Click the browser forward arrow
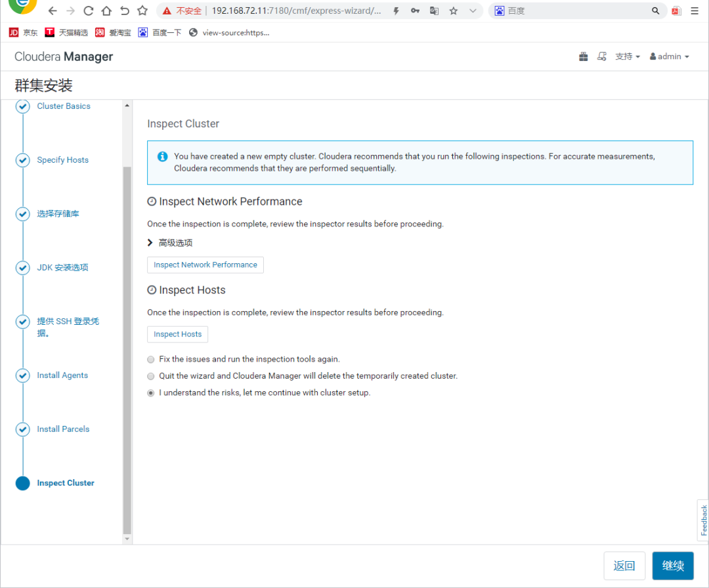This screenshot has width=709, height=588. pos(70,11)
